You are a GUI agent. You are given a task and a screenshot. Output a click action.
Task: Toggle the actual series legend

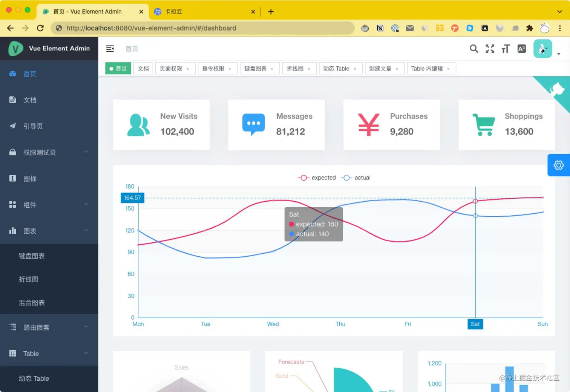tap(355, 178)
